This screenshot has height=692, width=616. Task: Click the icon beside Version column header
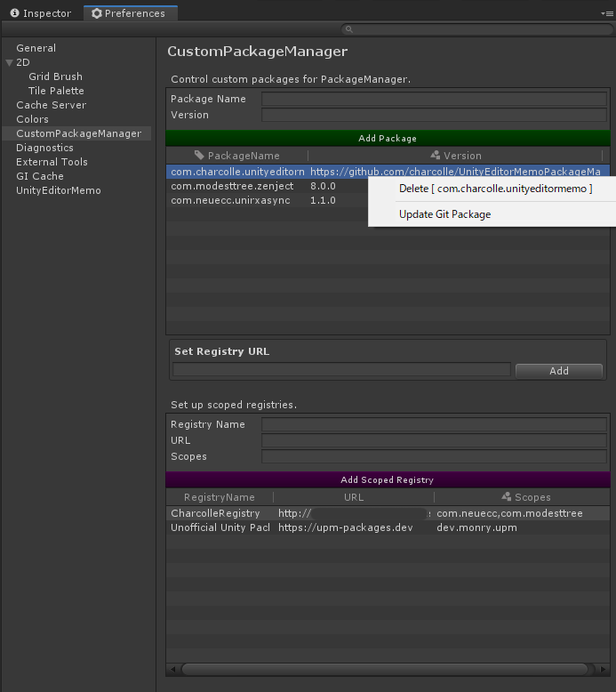[x=436, y=155]
